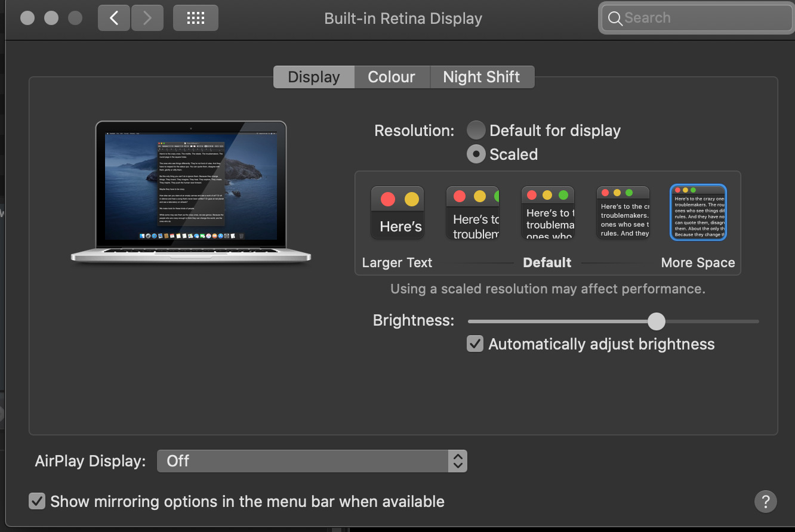The height and width of the screenshot is (532, 795).
Task: Click the disabled zoom titlebar button
Action: (x=75, y=18)
